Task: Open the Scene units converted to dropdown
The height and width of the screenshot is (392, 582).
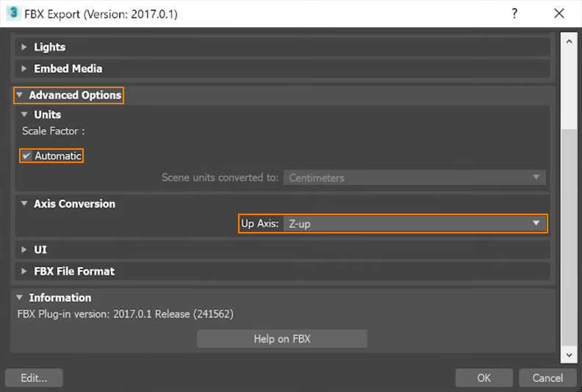Action: click(414, 178)
